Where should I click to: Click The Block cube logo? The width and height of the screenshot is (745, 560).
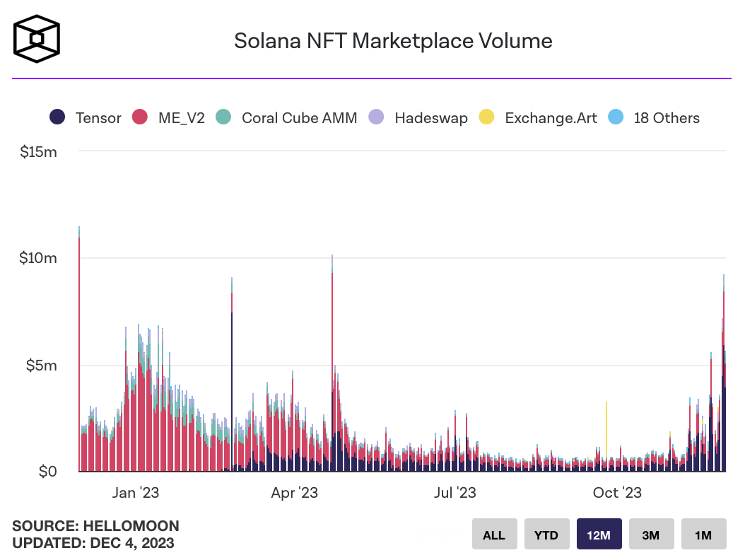[x=37, y=39]
